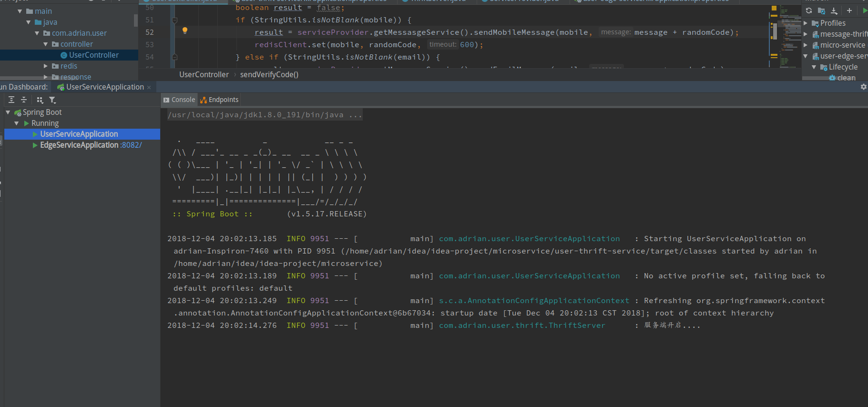Expand the redis package
The height and width of the screenshot is (407, 868).
[46, 66]
